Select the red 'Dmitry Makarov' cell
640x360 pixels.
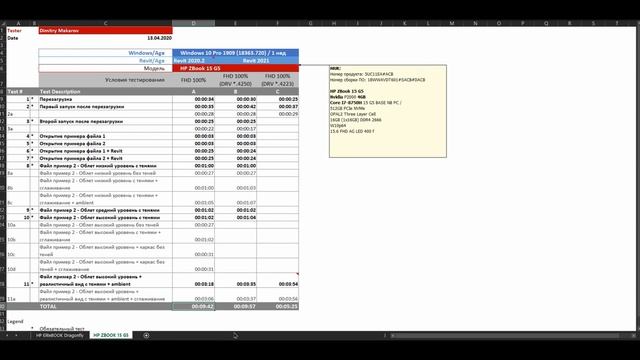click(x=105, y=31)
